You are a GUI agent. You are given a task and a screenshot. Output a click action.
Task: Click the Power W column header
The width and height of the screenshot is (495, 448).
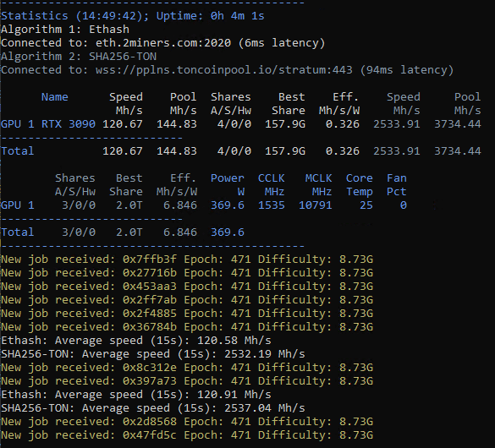(x=228, y=185)
